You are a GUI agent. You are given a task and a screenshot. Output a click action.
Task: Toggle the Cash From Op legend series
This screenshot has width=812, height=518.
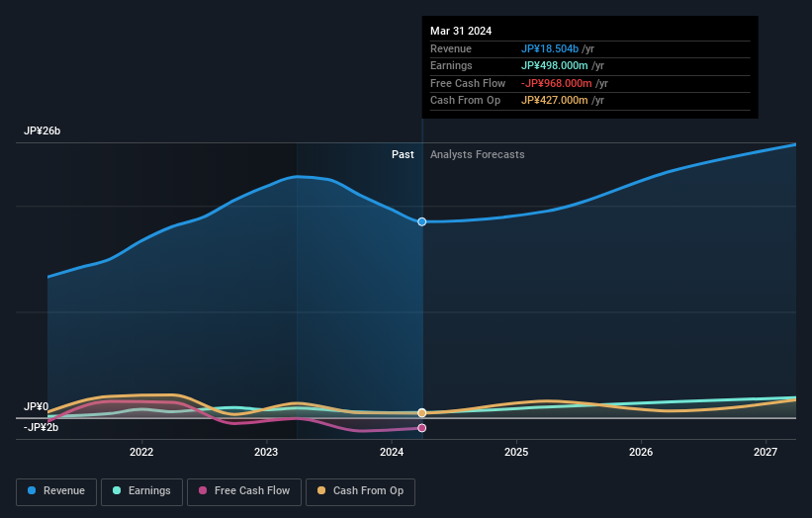pyautogui.click(x=360, y=491)
